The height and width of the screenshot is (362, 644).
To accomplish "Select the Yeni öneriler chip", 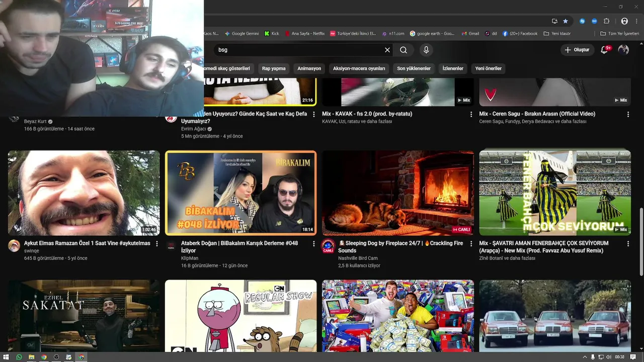I will click(489, 68).
